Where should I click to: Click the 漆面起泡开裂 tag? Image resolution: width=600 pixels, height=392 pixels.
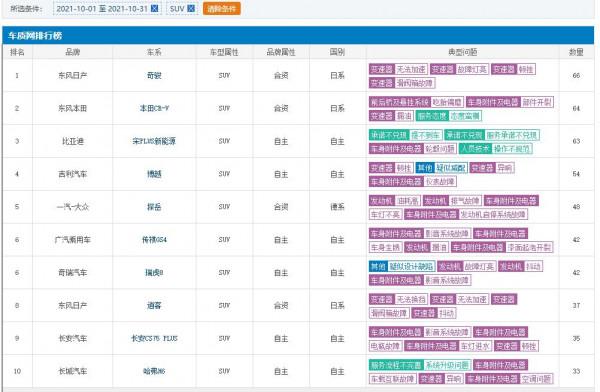pyautogui.click(x=529, y=248)
